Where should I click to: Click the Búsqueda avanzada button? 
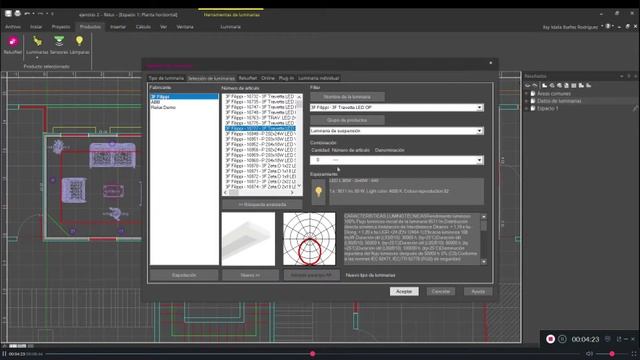tap(262, 204)
